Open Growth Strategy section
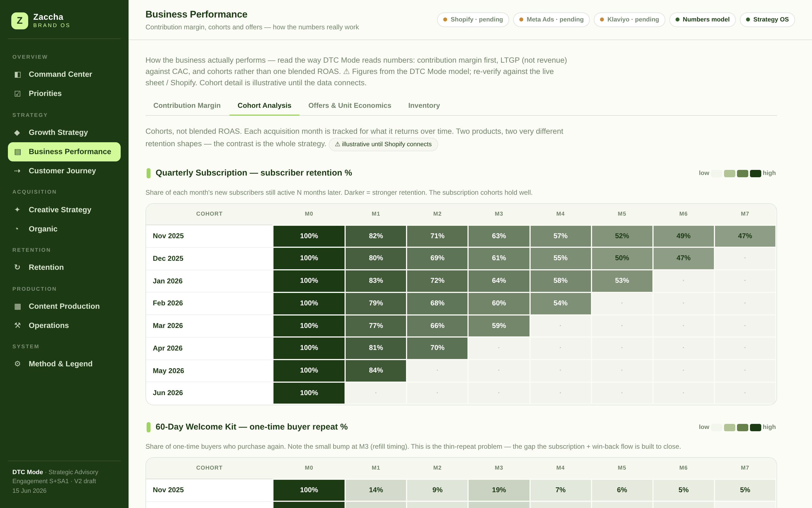The height and width of the screenshot is (508, 812). [x=64, y=132]
